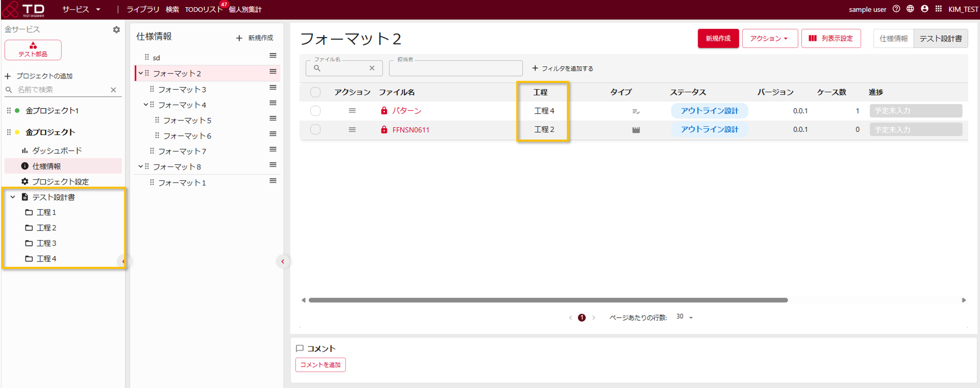Click プロジェクトの追加
This screenshot has width=980, height=388.
click(38, 76)
